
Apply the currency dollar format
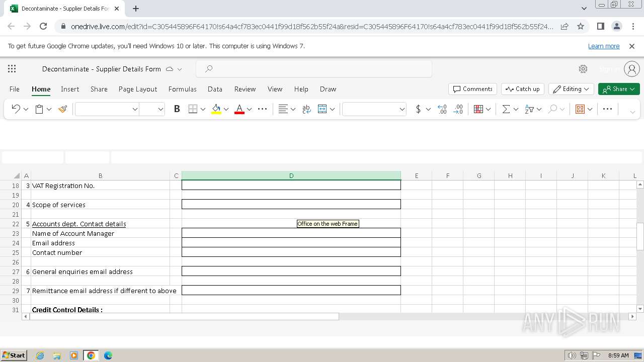point(418,109)
